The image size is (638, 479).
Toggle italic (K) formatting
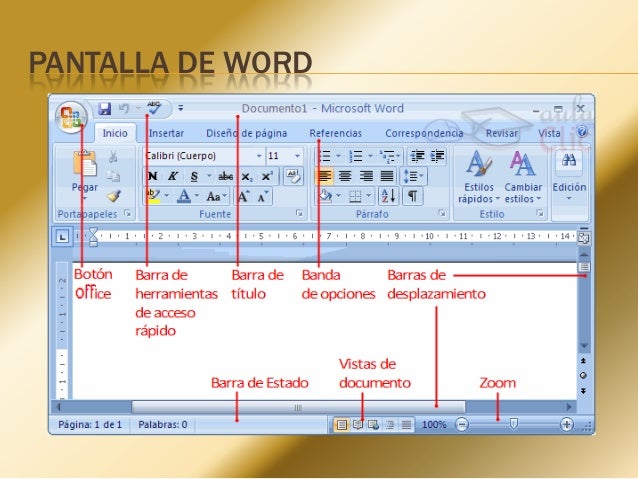[x=173, y=176]
